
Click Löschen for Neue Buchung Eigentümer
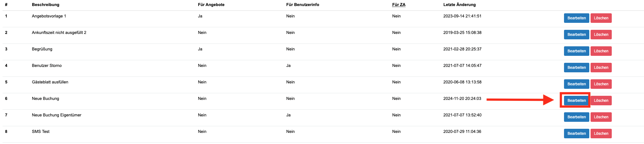[601, 117]
